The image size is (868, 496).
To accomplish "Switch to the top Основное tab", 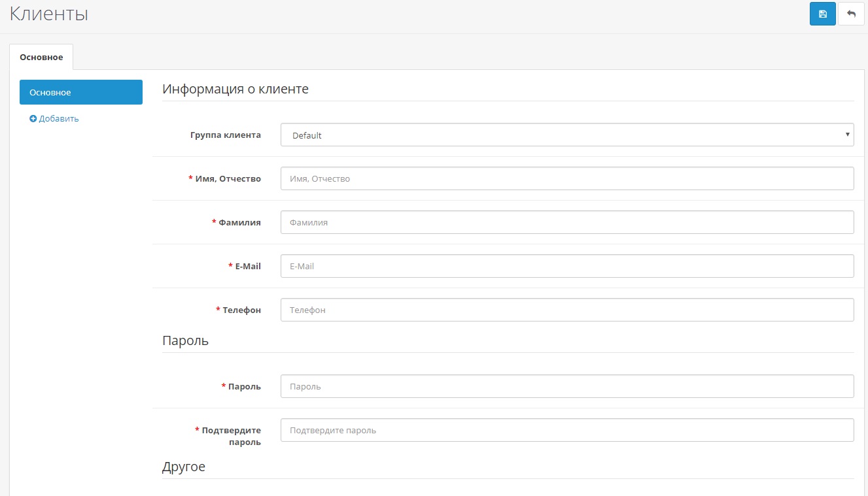I will (x=41, y=57).
